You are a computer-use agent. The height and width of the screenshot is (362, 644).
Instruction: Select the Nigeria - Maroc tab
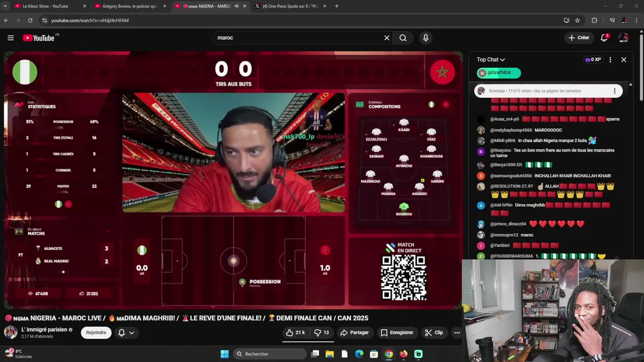point(206,6)
